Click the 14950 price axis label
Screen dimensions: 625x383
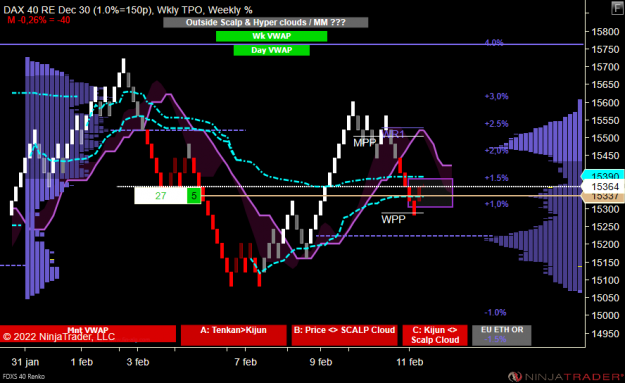(605, 333)
